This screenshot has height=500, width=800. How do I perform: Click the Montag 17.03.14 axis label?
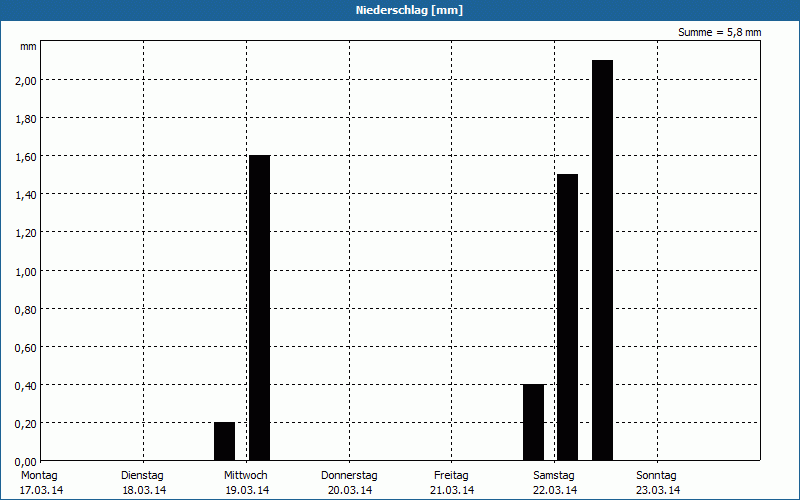pos(41,483)
